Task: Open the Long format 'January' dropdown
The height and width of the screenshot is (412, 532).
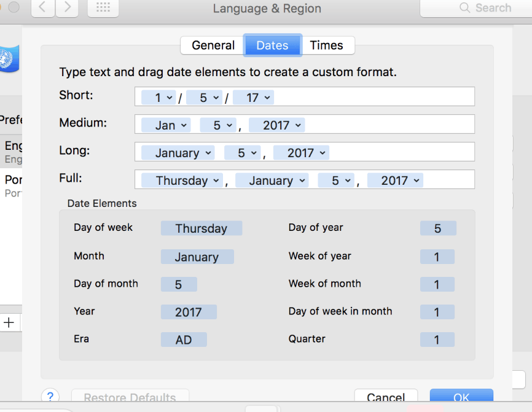Action: 178,153
